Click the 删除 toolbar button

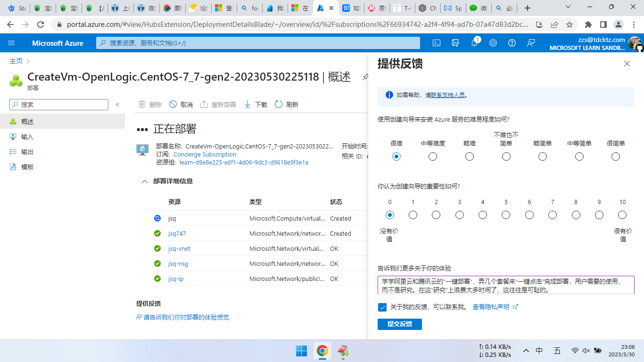(x=150, y=105)
